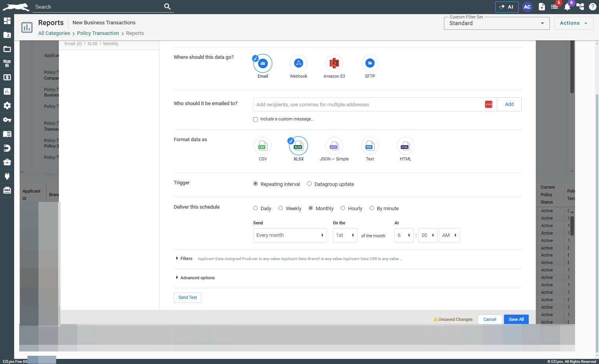This screenshot has height=364, width=599.
Task: Open the dashboard icon in the left sidebar
Action: tap(7, 21)
